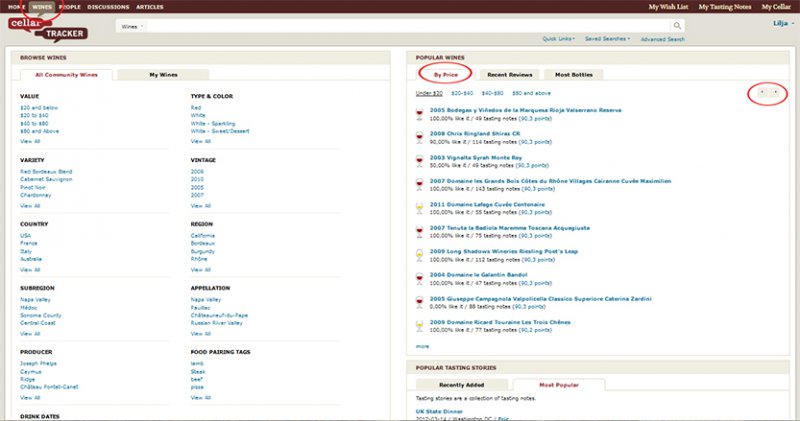
Task: Expand the Quick Links menu
Action: tap(559, 39)
